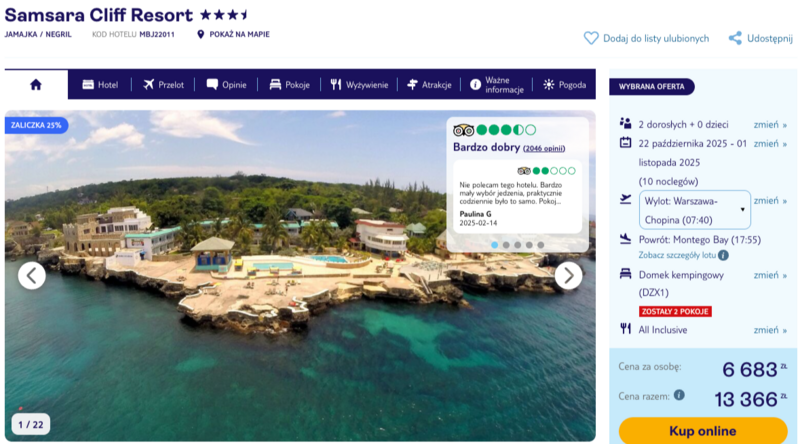The image size is (800, 444).
Task: Click the info icon next to Cena razem
Action: click(x=679, y=395)
